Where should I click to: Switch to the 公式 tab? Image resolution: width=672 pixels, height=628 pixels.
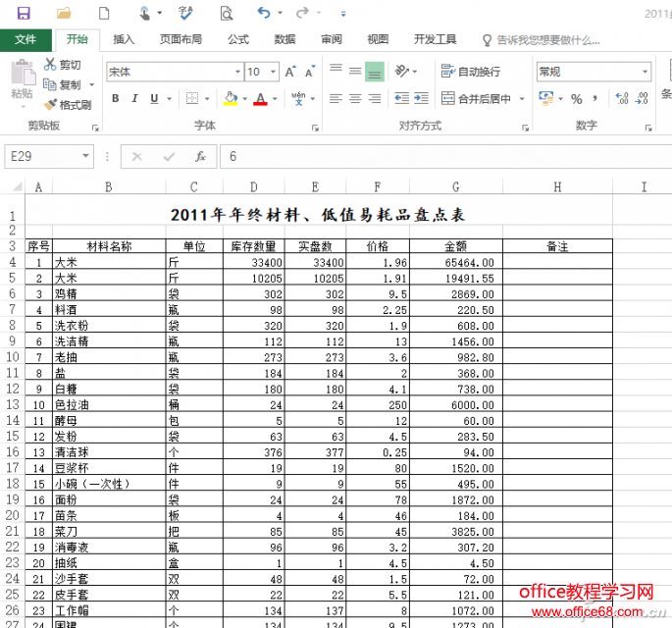click(238, 40)
